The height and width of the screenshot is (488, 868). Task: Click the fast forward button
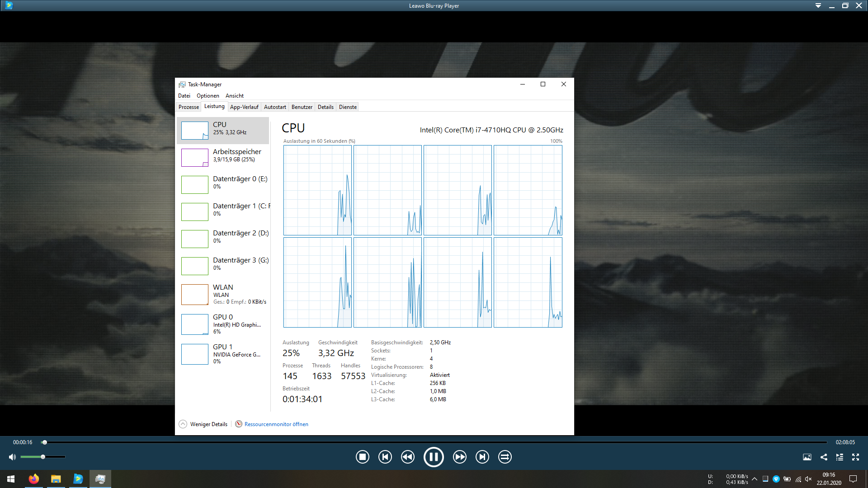click(459, 457)
